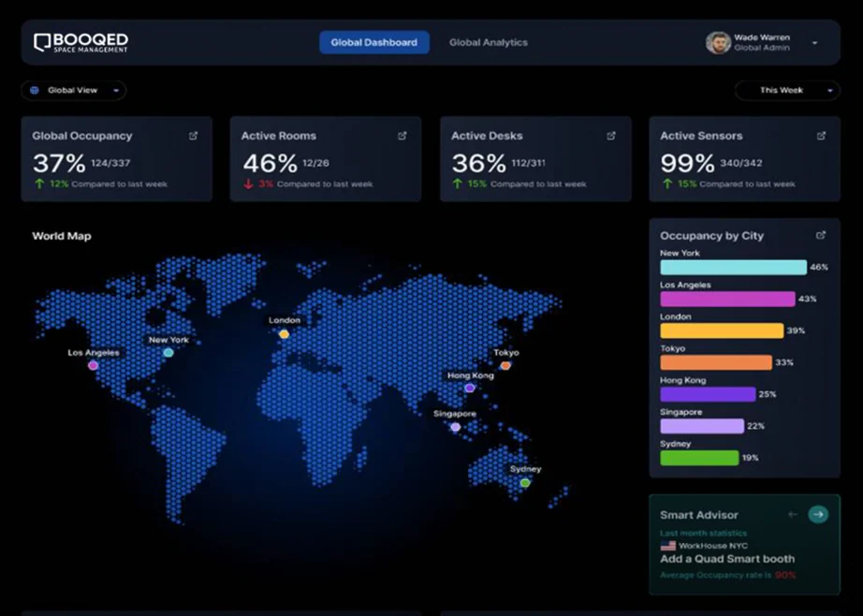The width and height of the screenshot is (863, 616).
Task: Click the globe icon beside Global View
Action: coord(35,90)
